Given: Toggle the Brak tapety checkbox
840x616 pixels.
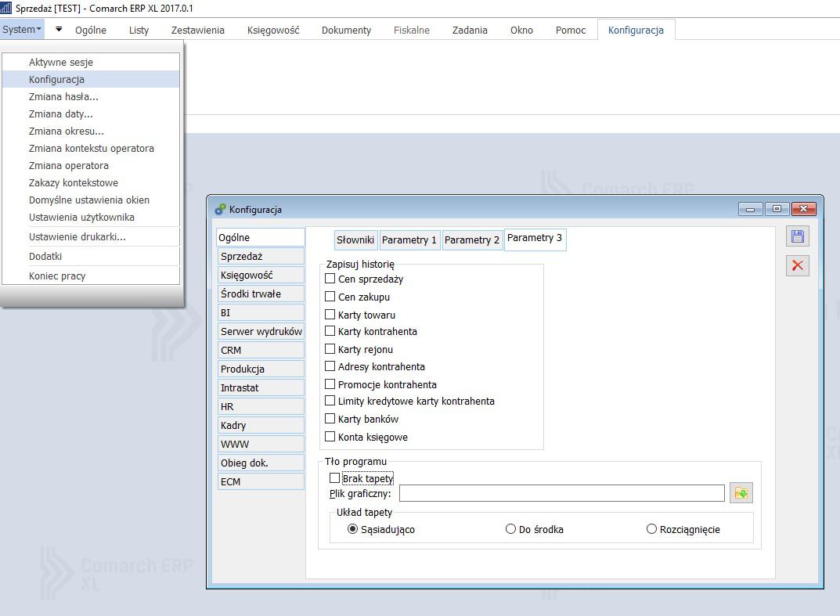Looking at the screenshot, I should [x=335, y=478].
